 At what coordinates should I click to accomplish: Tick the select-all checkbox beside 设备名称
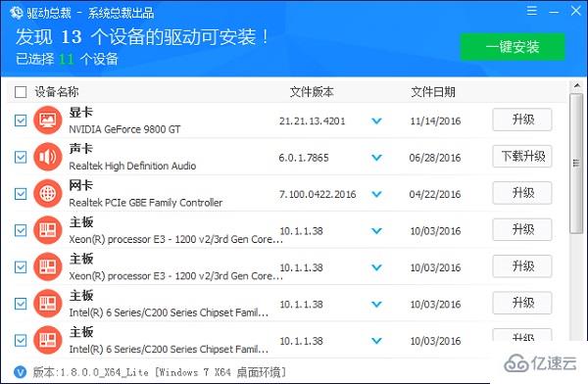pyautogui.click(x=21, y=92)
